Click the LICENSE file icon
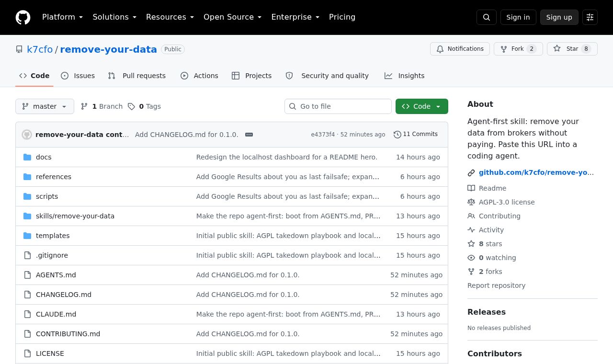 pyautogui.click(x=27, y=353)
